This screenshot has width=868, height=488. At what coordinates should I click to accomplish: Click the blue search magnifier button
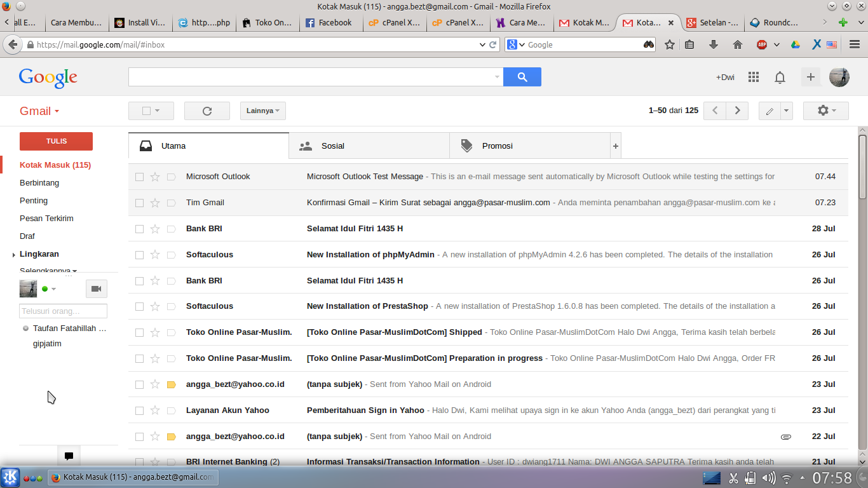[x=522, y=77]
